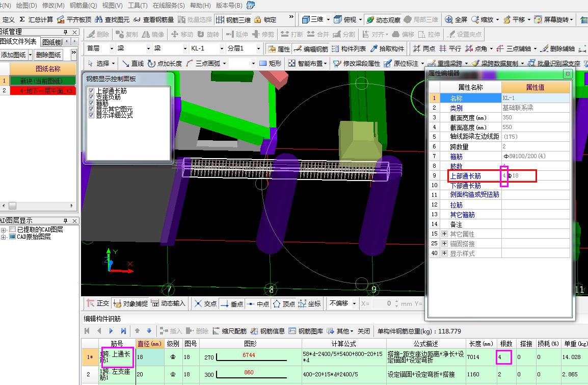Open 添加图纸 dropdown arrow
Screen dimensions: 588x385
click(31, 55)
